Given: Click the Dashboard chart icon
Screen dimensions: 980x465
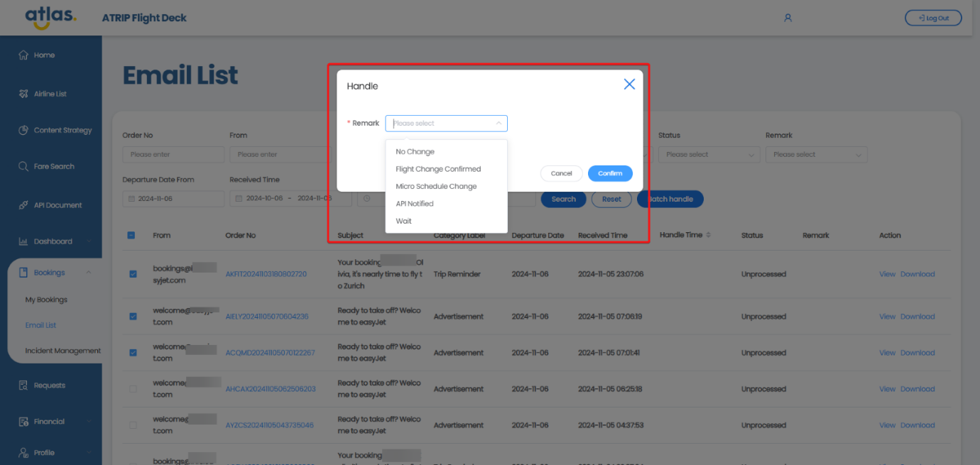Looking at the screenshot, I should point(23,241).
